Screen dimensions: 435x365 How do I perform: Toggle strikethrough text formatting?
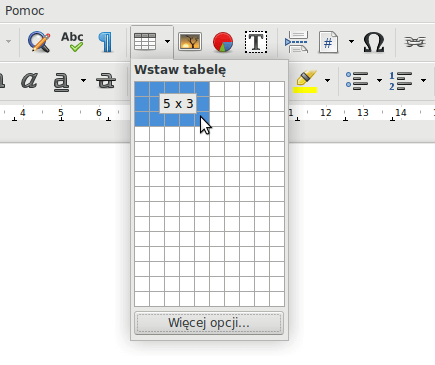pos(106,81)
